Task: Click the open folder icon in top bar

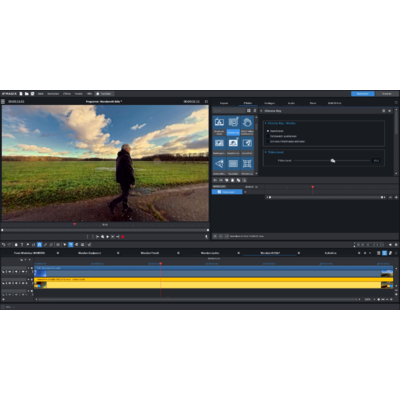Action: click(27, 94)
